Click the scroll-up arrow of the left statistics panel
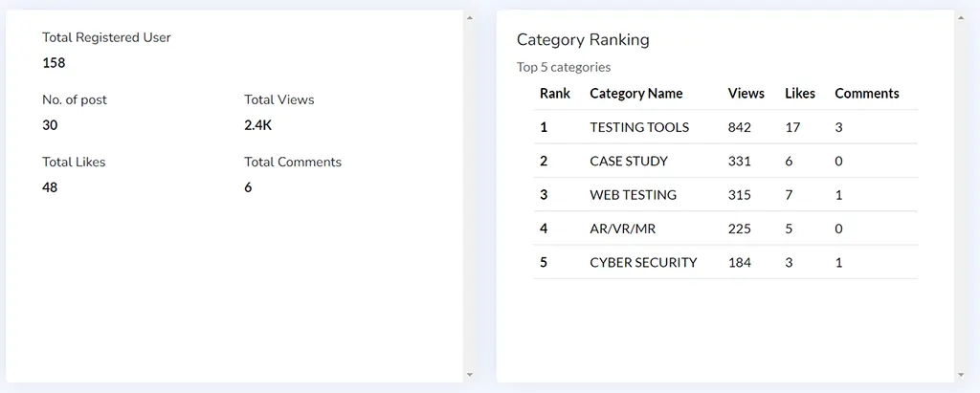 pos(470,18)
